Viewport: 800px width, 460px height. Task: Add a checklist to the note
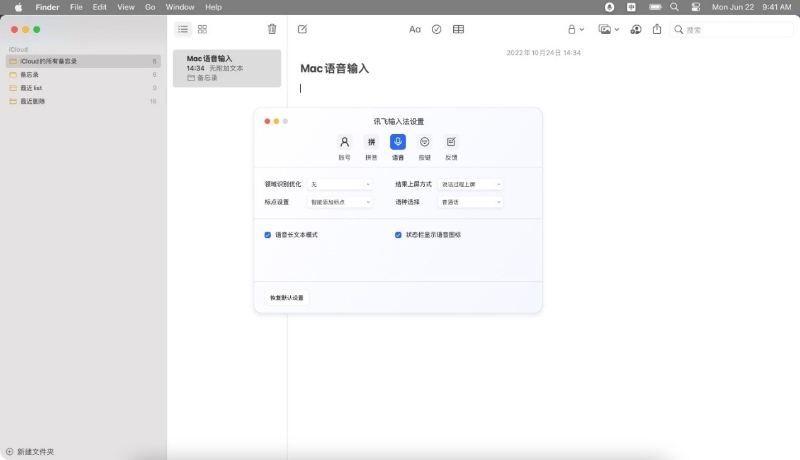point(436,29)
